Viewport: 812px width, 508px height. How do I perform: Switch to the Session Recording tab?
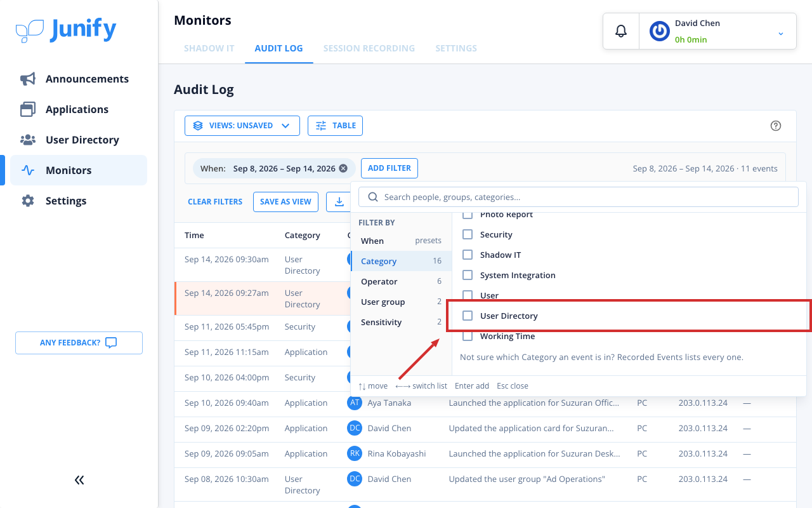coord(369,48)
